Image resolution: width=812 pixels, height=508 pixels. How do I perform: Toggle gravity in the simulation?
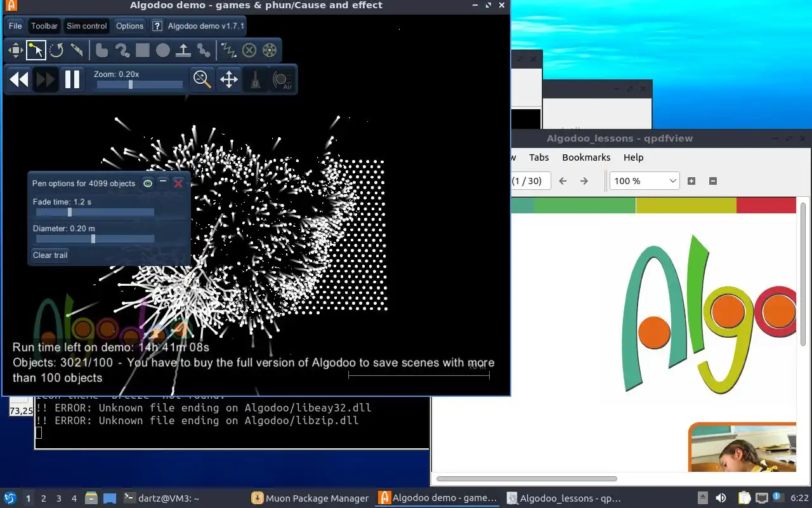coord(255,79)
